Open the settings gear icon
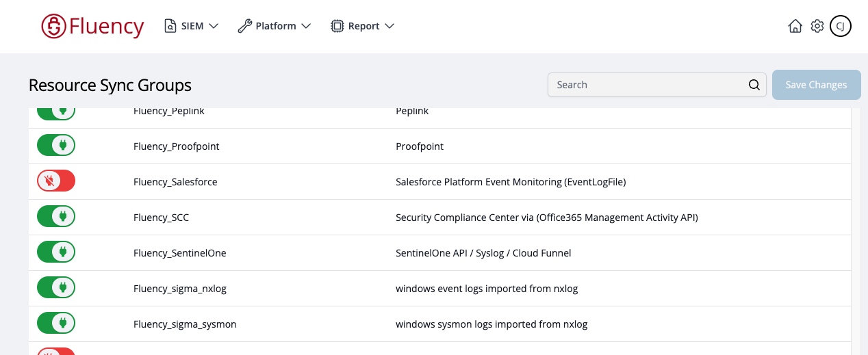868x355 pixels. pos(817,26)
